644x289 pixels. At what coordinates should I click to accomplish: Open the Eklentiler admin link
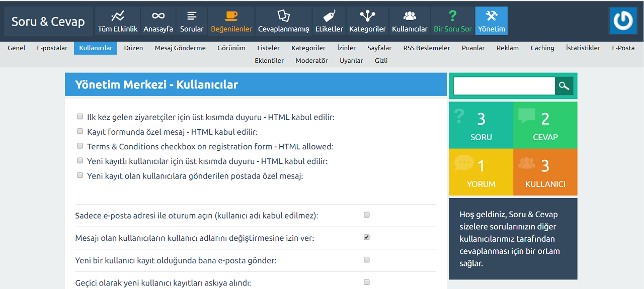(269, 61)
